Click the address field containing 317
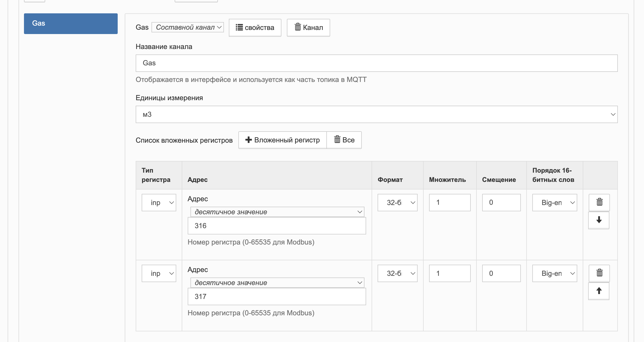Viewport: 644px width, 342px height. pos(277,297)
